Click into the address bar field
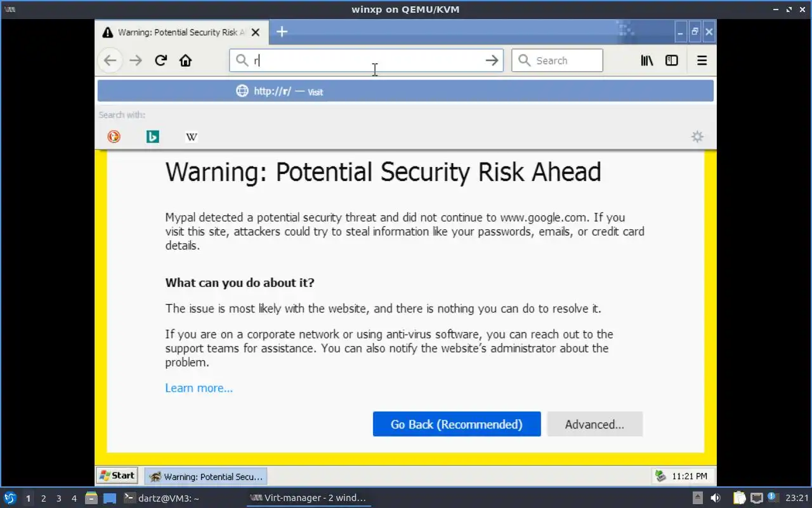The width and height of the screenshot is (812, 508). tap(366, 60)
